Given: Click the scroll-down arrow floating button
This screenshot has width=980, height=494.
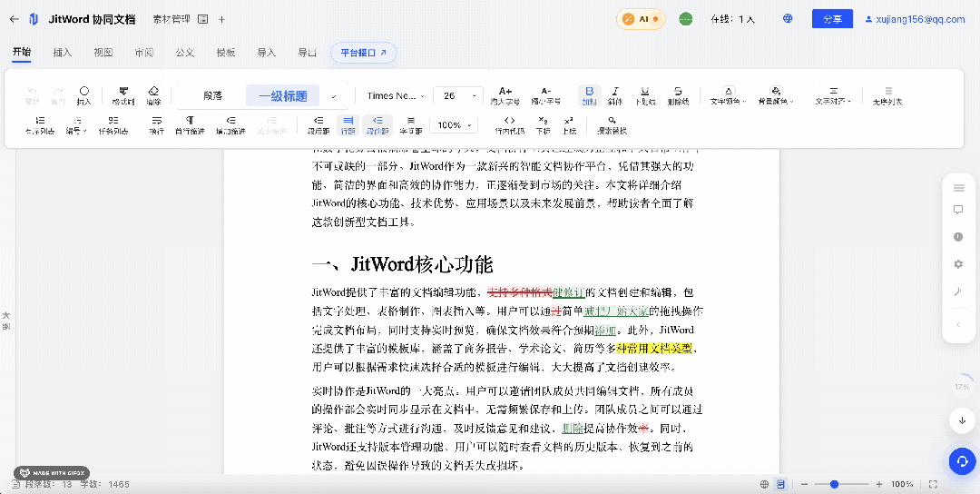Looking at the screenshot, I should coord(962,420).
